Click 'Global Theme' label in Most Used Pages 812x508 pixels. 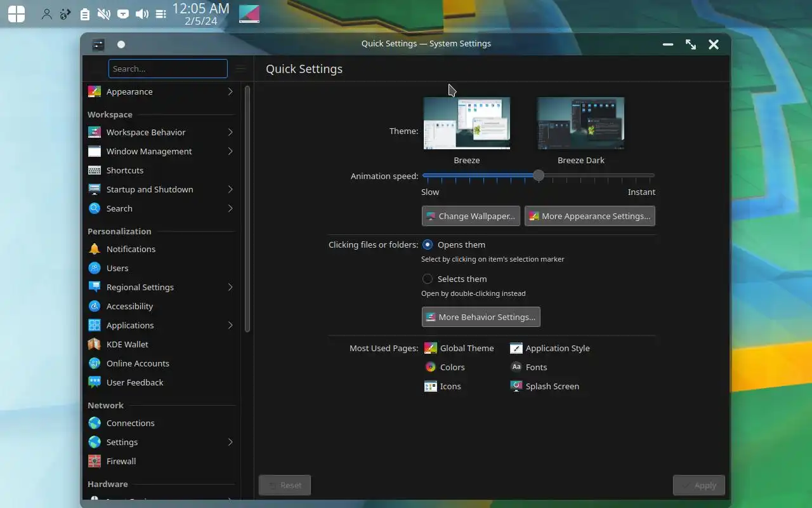467,348
